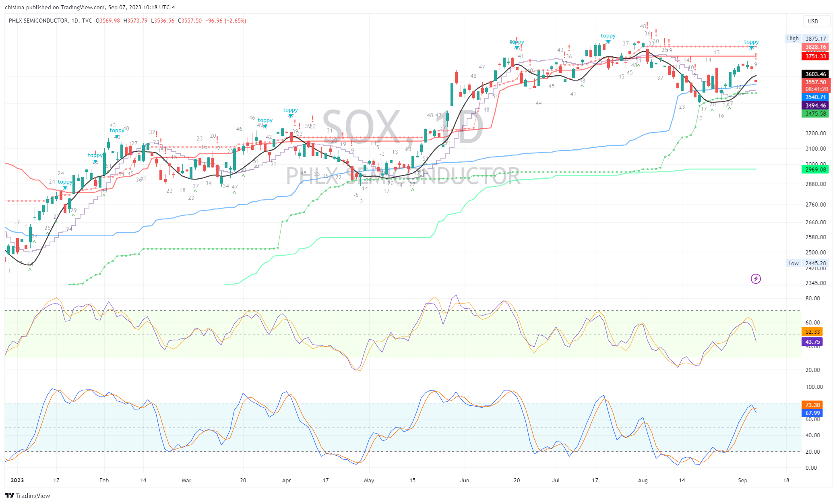Click the orange 52.33 indicator value label
The image size is (837, 504).
[812, 332]
